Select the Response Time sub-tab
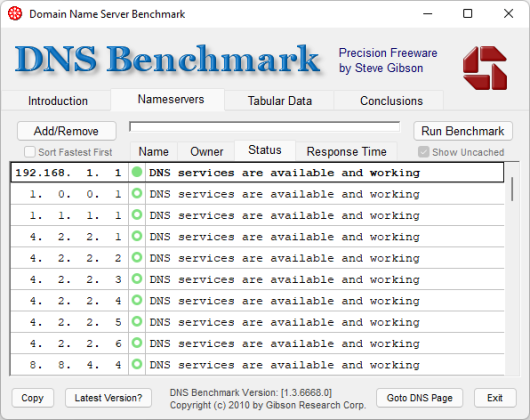Screen dimensions: 530x420 (x=346, y=151)
